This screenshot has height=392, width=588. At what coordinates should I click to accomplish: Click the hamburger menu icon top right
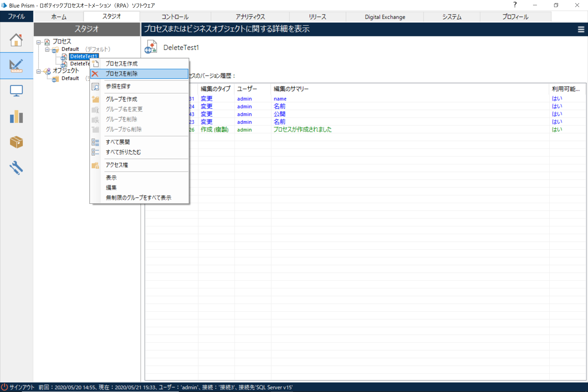click(x=581, y=29)
